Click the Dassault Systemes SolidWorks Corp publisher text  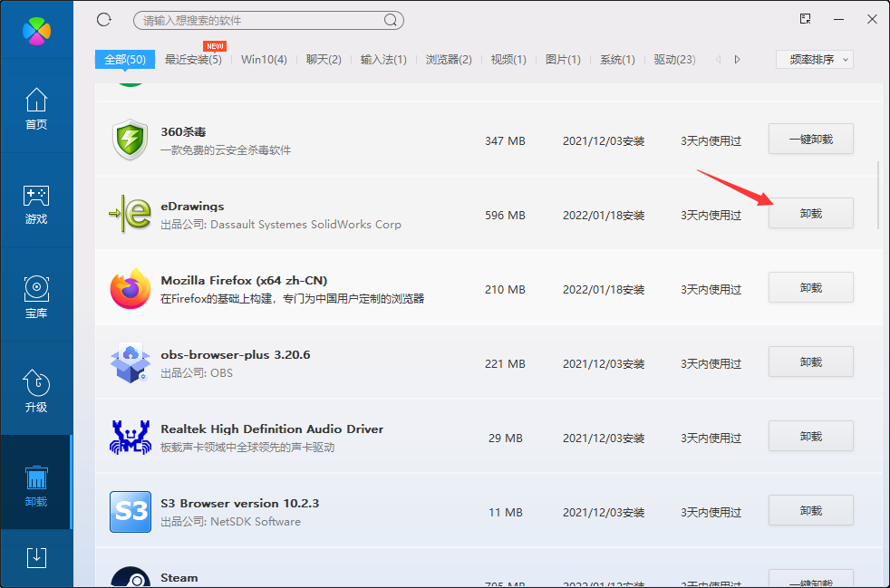click(305, 225)
